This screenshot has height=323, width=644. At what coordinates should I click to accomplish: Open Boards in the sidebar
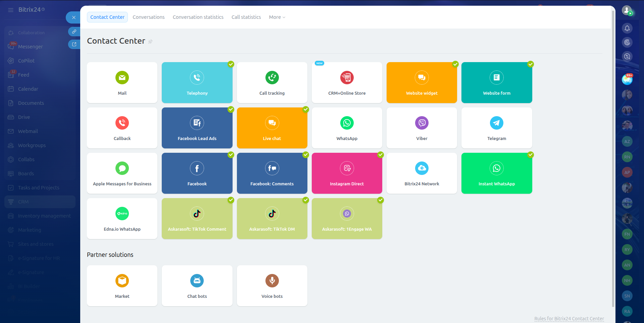(40, 174)
